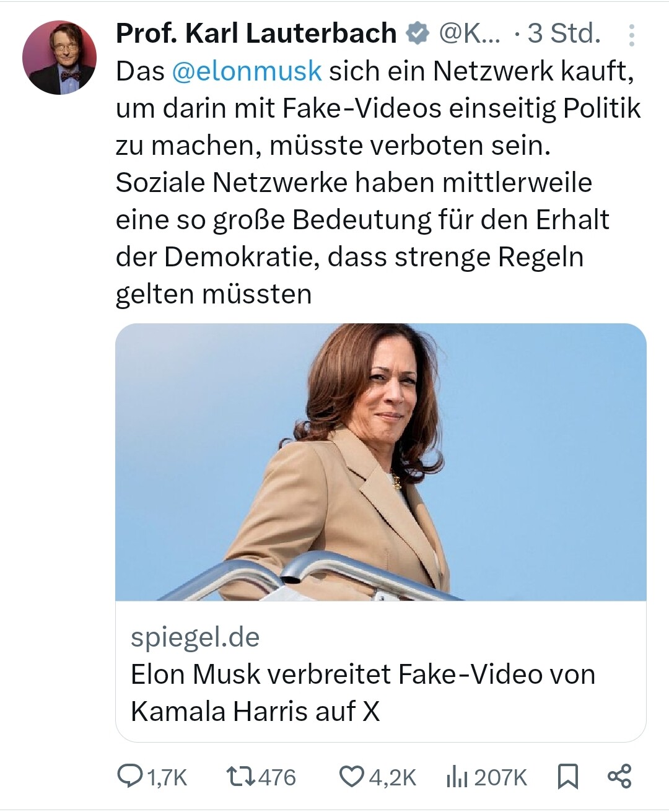The height and width of the screenshot is (812, 669).
Task: Open Karl Lauterbach's profile picture
Action: point(59,58)
